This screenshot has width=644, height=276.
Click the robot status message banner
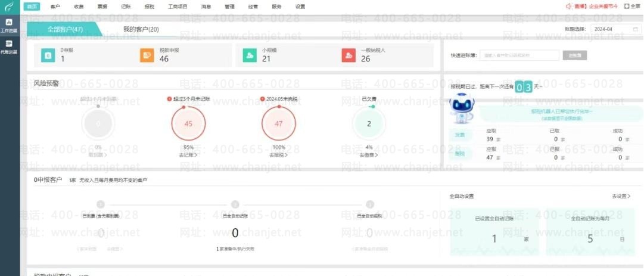coord(561,114)
